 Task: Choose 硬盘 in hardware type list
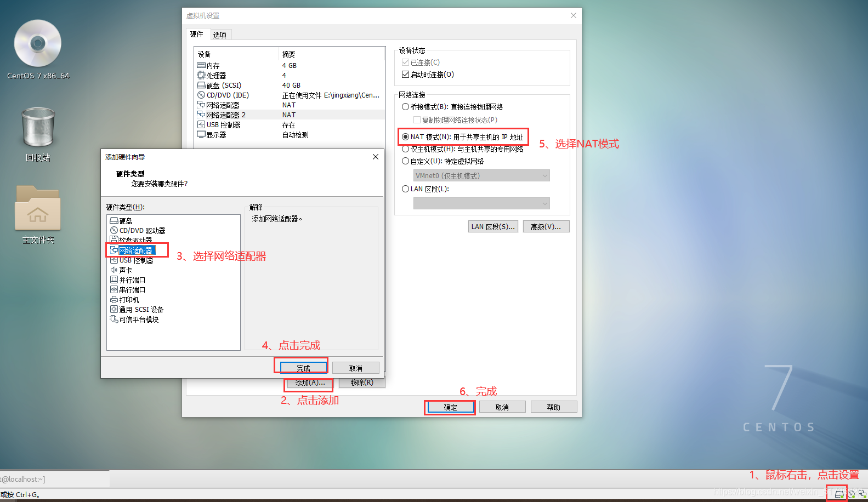(x=121, y=221)
